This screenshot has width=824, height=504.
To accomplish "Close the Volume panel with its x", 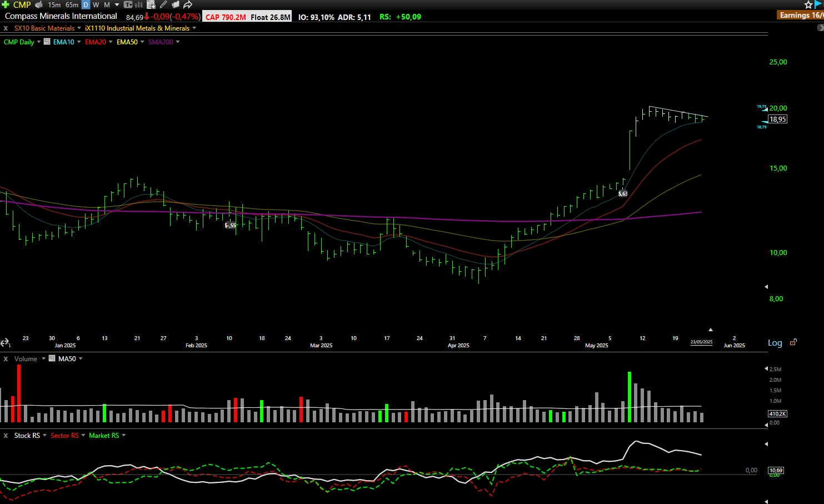I will [x=6, y=358].
